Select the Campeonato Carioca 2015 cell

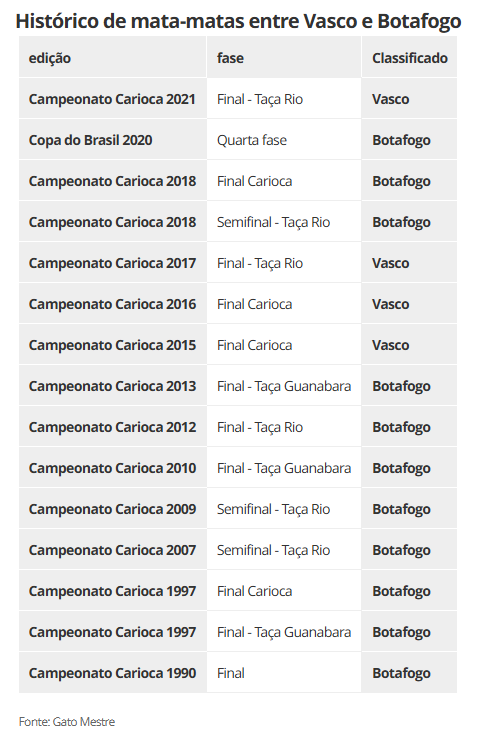[113, 345]
